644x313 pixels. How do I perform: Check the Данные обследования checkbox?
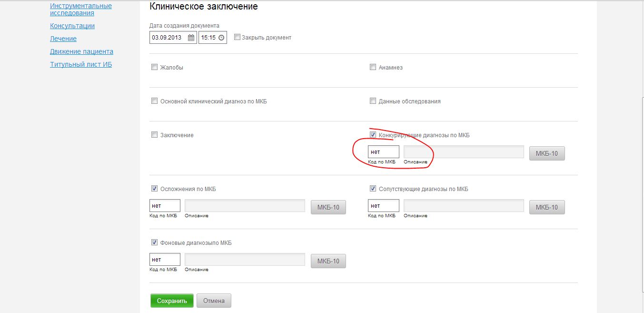pos(373,101)
